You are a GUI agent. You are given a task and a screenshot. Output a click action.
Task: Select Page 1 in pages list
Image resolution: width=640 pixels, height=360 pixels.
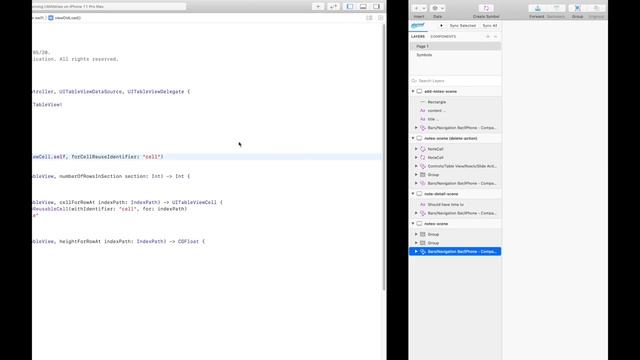[x=455, y=47]
